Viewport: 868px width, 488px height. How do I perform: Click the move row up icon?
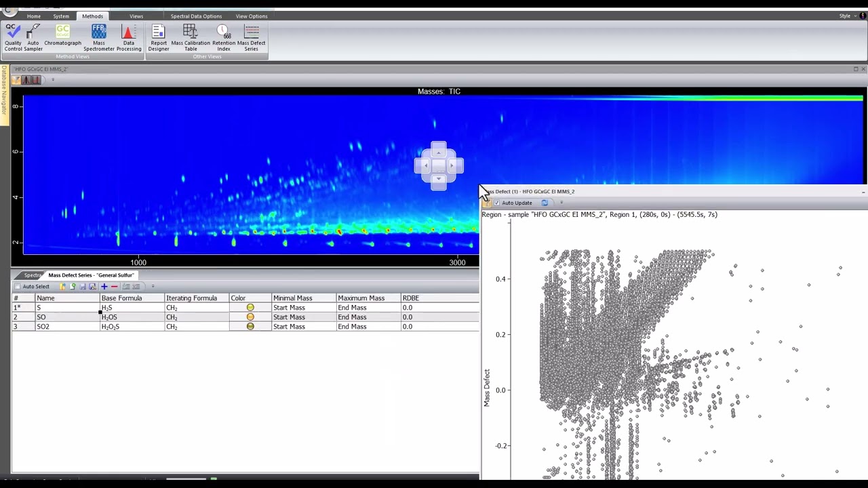[x=126, y=287]
